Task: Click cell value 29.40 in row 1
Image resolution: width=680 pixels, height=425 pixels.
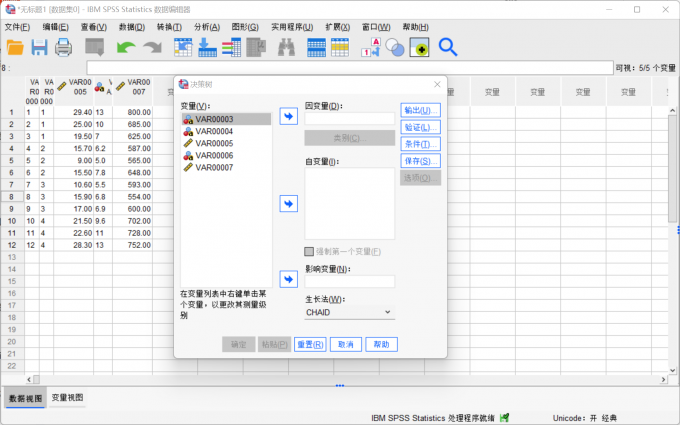Action: pos(74,112)
